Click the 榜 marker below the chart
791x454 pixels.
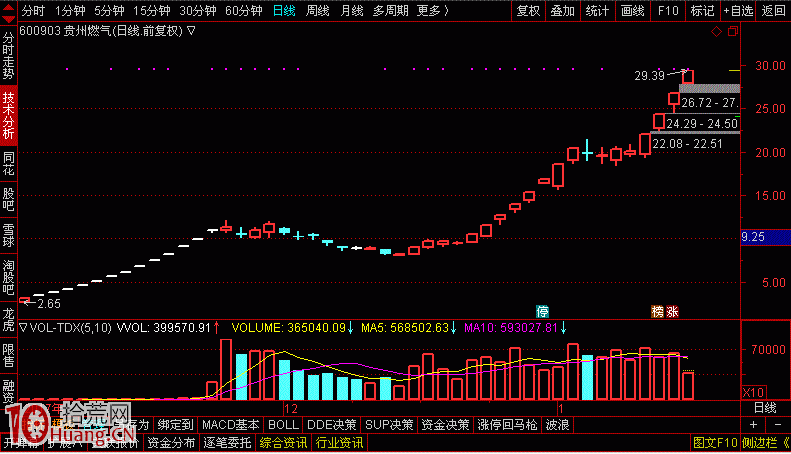point(657,311)
